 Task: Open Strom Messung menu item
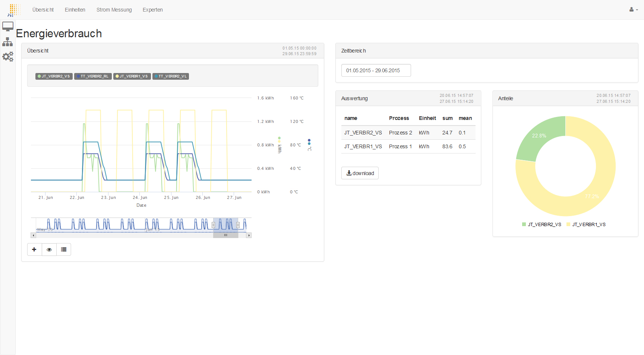tap(114, 10)
